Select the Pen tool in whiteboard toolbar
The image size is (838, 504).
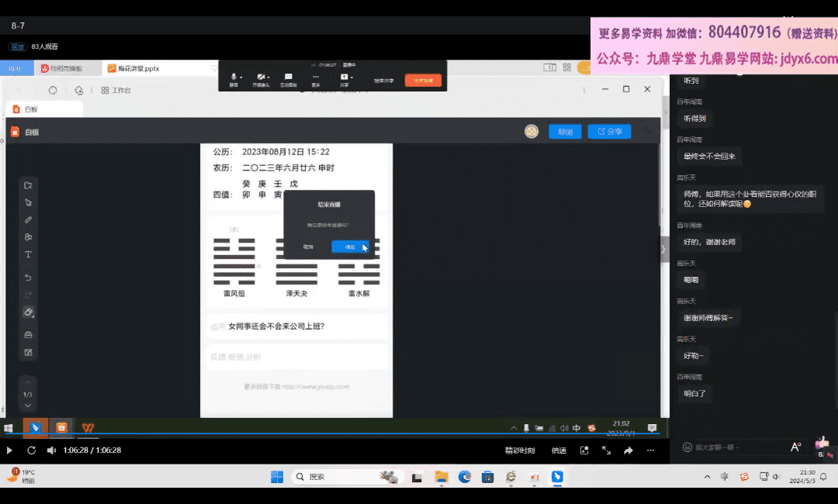pyautogui.click(x=29, y=219)
